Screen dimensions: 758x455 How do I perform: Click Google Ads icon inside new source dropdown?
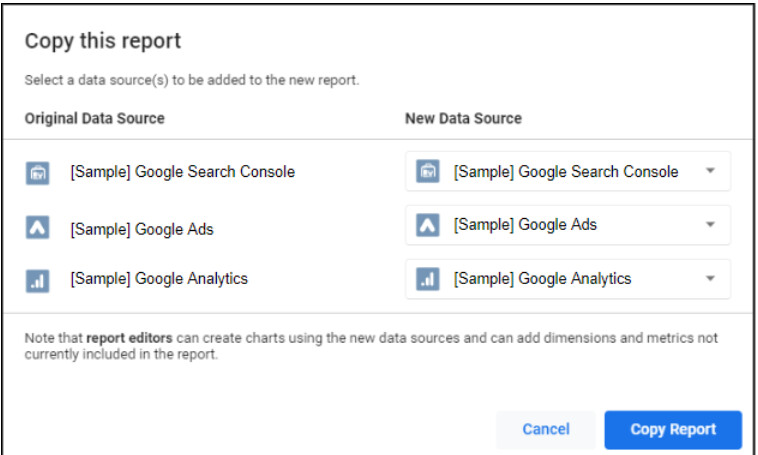pyautogui.click(x=427, y=226)
